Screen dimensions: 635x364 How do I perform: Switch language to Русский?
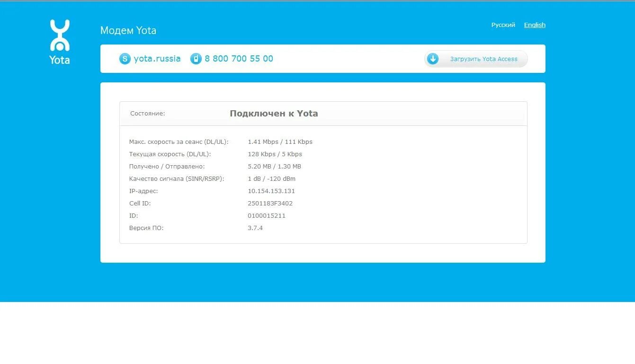[x=503, y=25]
